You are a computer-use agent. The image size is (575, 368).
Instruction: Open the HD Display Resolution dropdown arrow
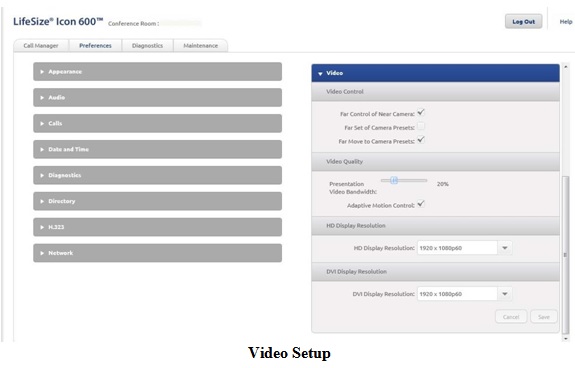click(x=505, y=248)
